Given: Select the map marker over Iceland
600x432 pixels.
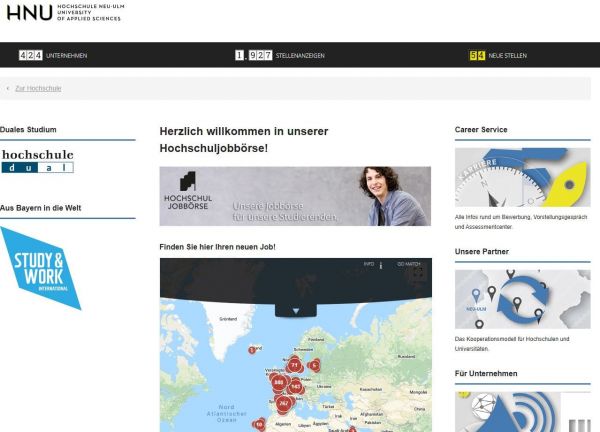Looking at the screenshot, I should click(252, 349).
